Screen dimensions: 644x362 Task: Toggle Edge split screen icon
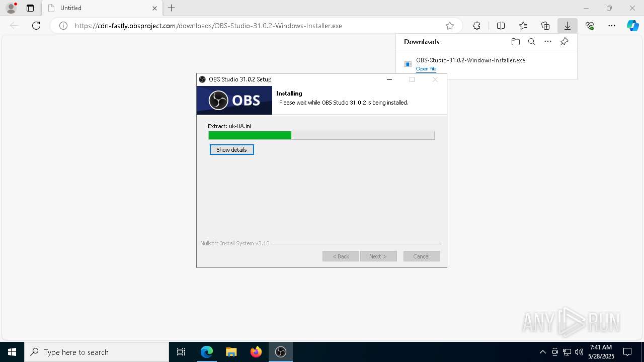click(x=501, y=26)
